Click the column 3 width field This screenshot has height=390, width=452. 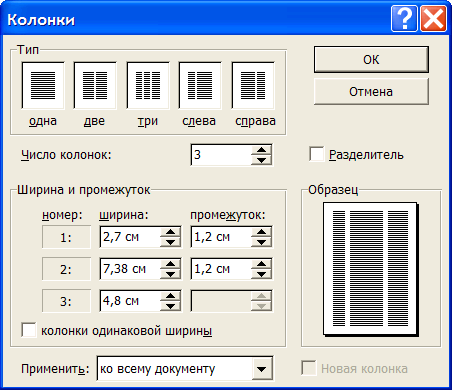click(x=130, y=301)
